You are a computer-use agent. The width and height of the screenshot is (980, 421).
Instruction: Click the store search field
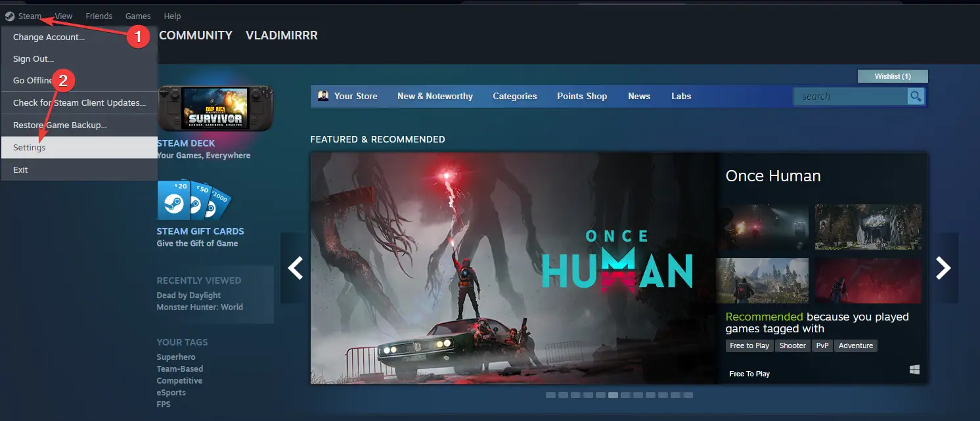(x=851, y=97)
